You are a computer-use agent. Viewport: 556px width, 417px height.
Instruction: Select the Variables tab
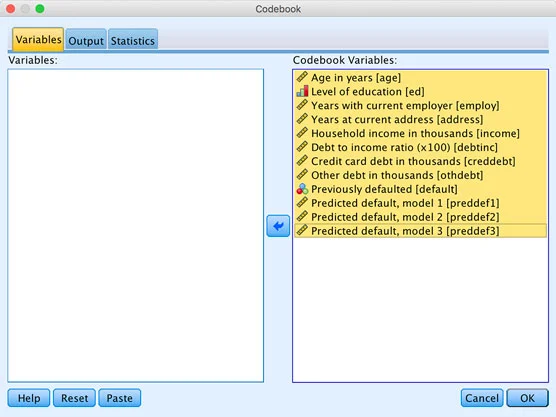tap(38, 39)
